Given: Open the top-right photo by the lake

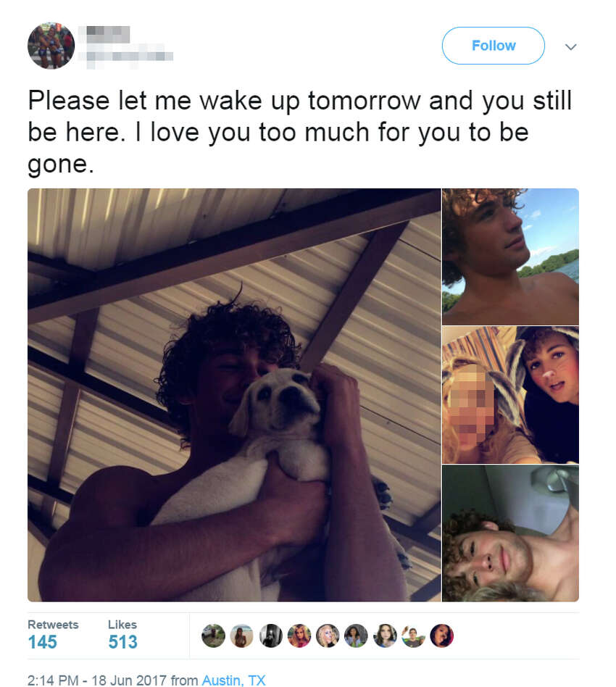Looking at the screenshot, I should coord(510,257).
